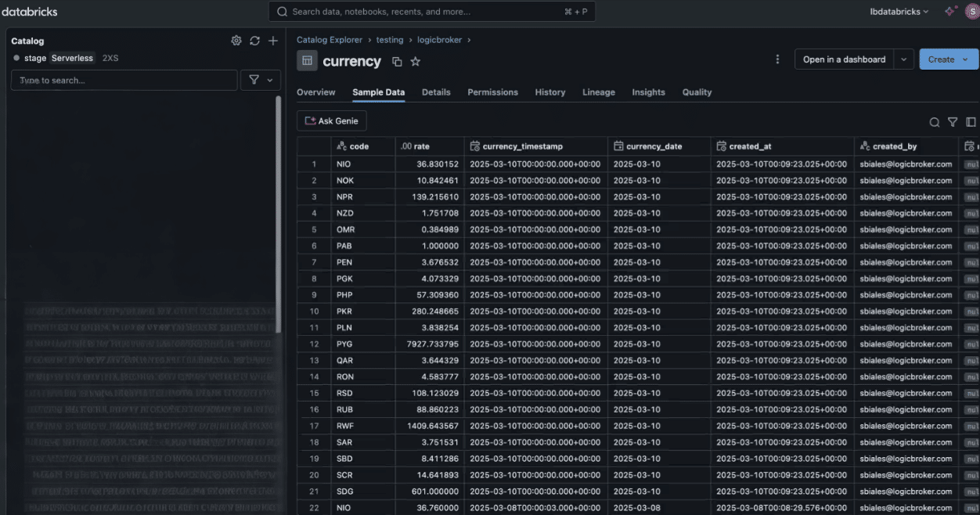
Task: Open Catalog settings gear icon
Action: 236,41
